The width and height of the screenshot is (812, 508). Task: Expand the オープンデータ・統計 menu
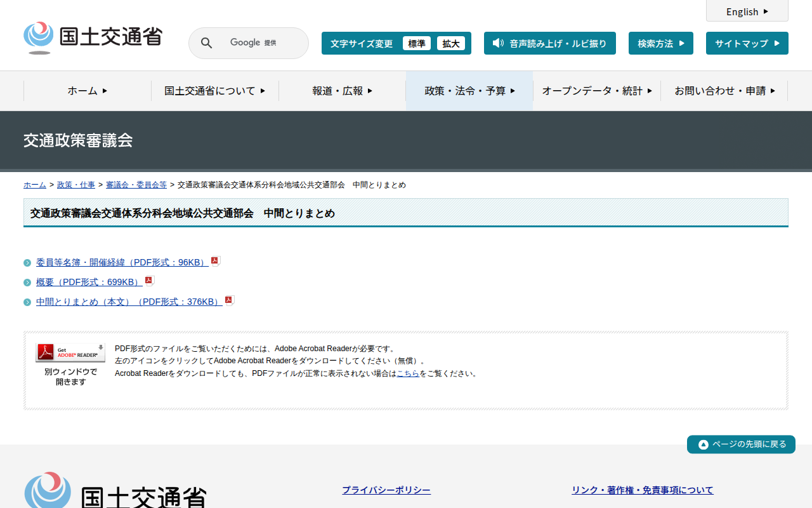[x=596, y=91]
